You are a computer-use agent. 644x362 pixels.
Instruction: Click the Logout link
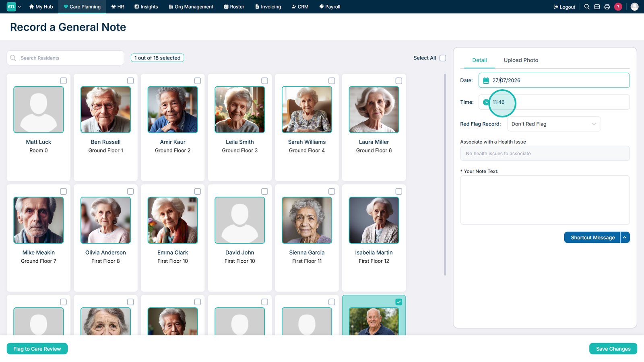click(564, 7)
